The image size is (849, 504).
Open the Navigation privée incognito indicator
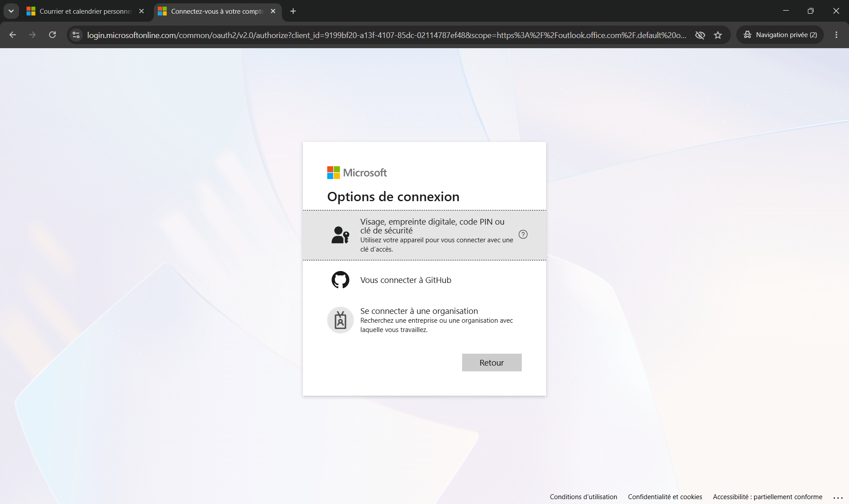780,35
